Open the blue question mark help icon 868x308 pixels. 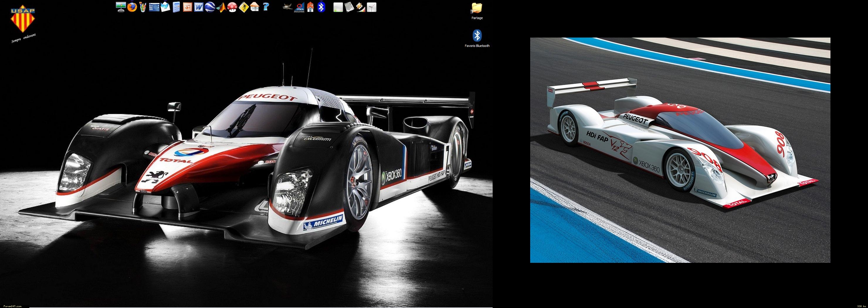pyautogui.click(x=266, y=7)
